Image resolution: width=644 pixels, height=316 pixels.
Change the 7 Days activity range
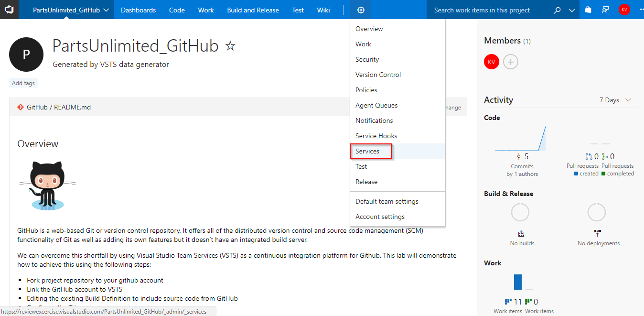tap(615, 100)
